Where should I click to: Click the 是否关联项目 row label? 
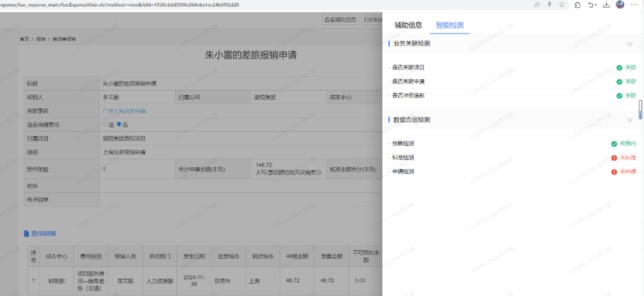click(x=408, y=68)
